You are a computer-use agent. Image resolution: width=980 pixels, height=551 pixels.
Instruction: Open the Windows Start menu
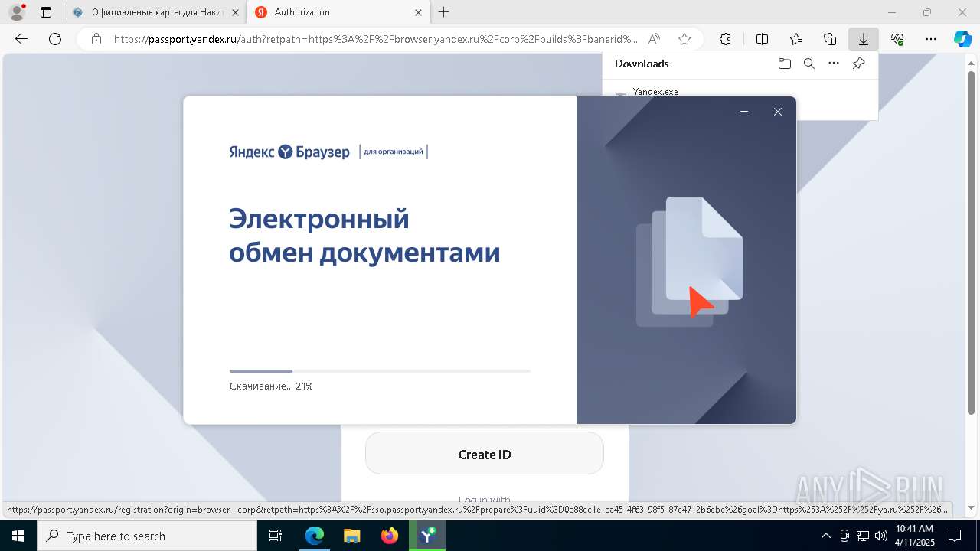click(x=18, y=536)
